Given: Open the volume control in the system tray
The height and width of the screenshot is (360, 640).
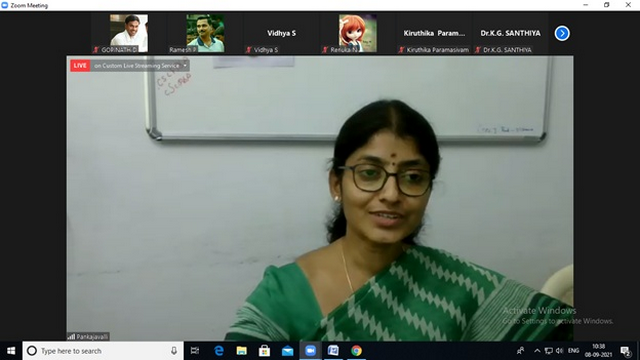Looking at the screenshot, I should pyautogui.click(x=559, y=351).
